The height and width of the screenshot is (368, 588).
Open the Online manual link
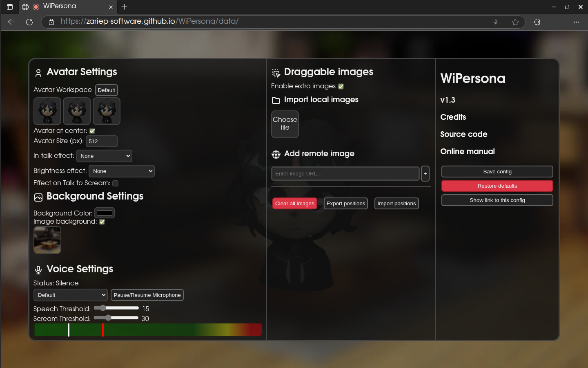pyautogui.click(x=468, y=151)
